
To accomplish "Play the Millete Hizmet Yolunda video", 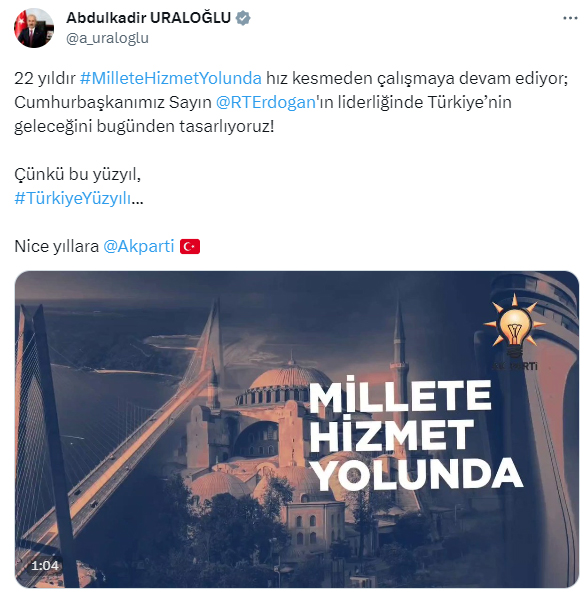I will tap(296, 430).
